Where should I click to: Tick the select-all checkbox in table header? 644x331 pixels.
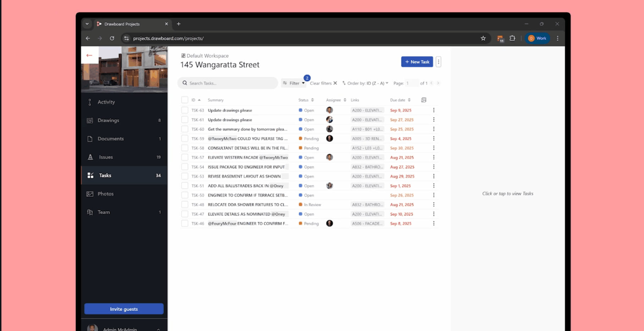click(185, 100)
